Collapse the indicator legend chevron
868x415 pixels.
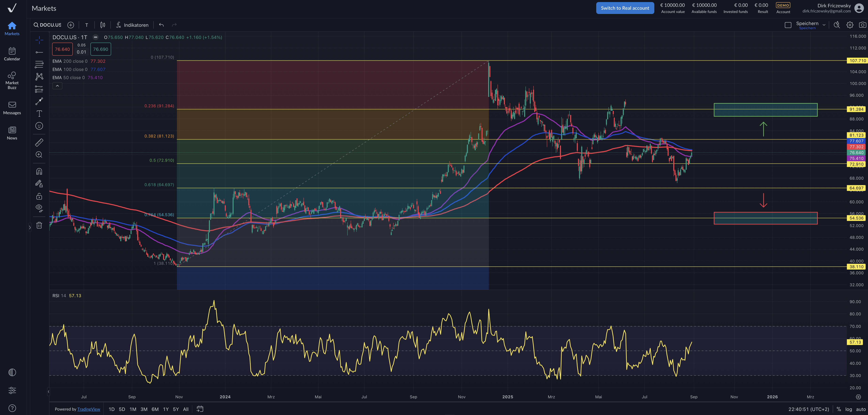tap(57, 86)
